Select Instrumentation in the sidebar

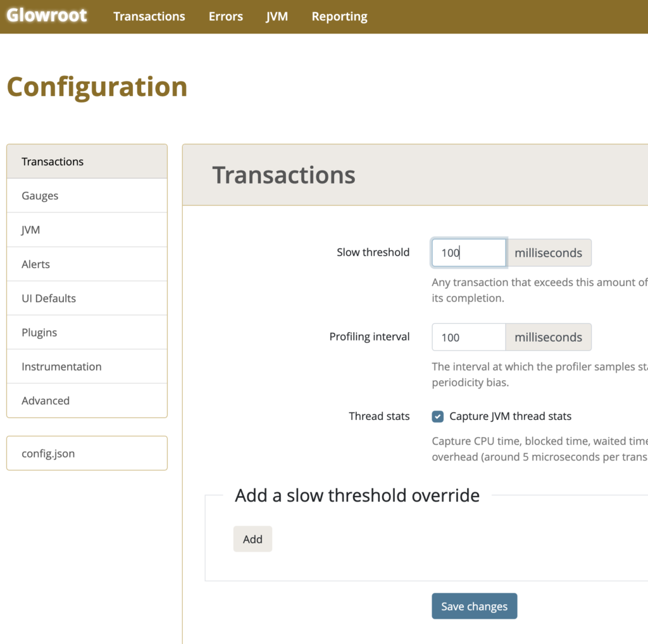[x=87, y=366]
